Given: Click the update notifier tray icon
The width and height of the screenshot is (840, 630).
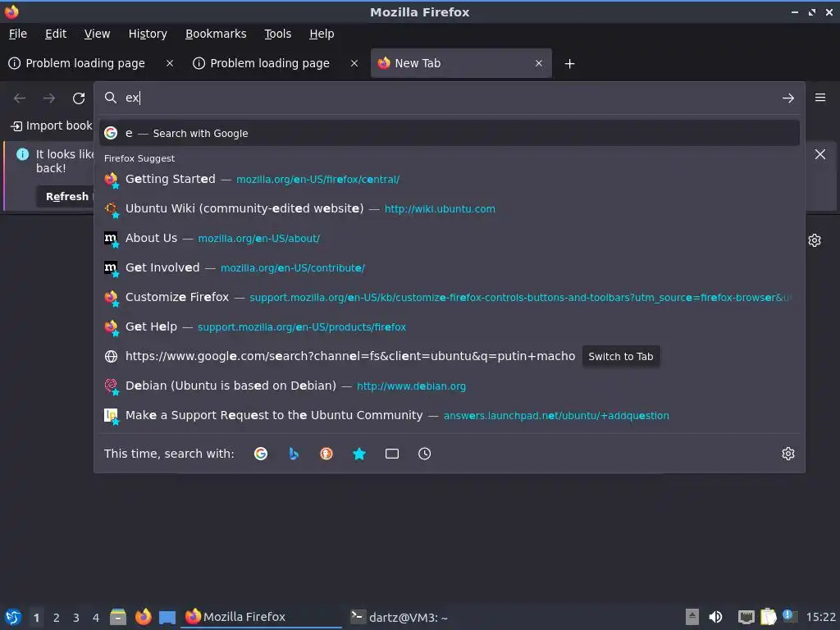Looking at the screenshot, I should (x=790, y=616).
